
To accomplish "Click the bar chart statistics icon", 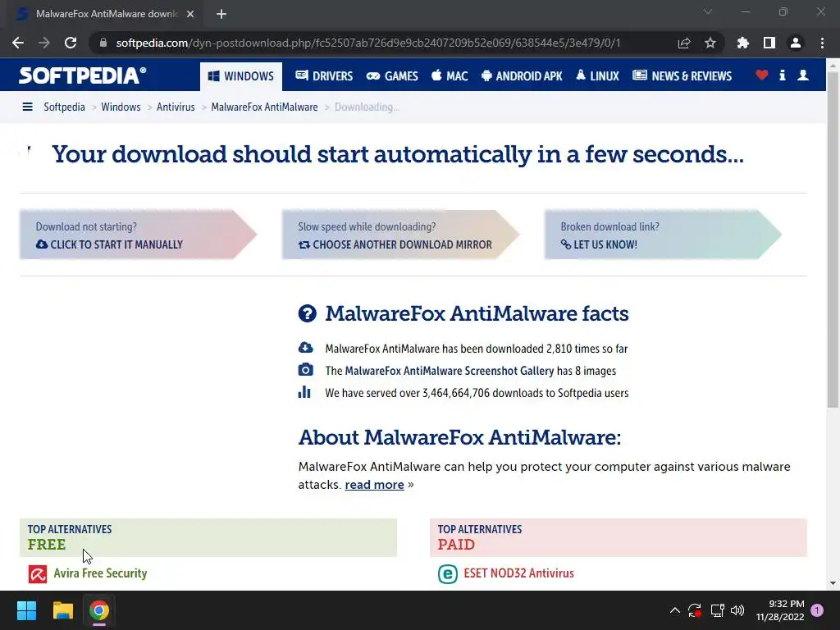I will pos(304,392).
